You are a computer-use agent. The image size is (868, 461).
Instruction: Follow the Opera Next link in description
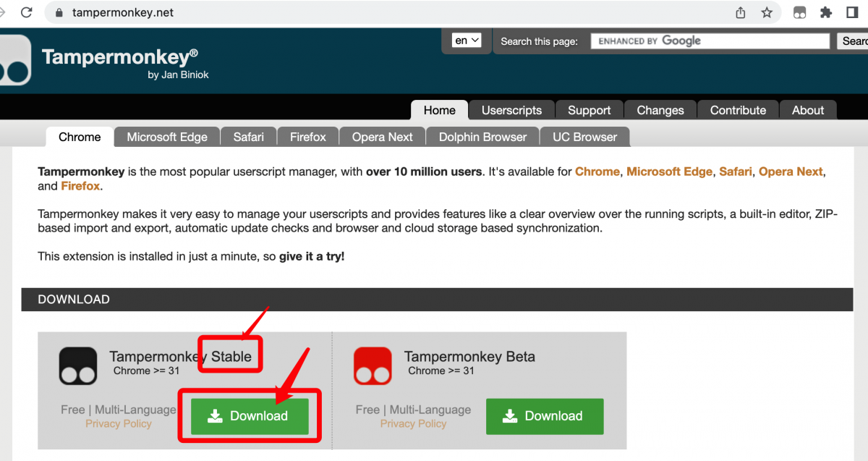[791, 172]
